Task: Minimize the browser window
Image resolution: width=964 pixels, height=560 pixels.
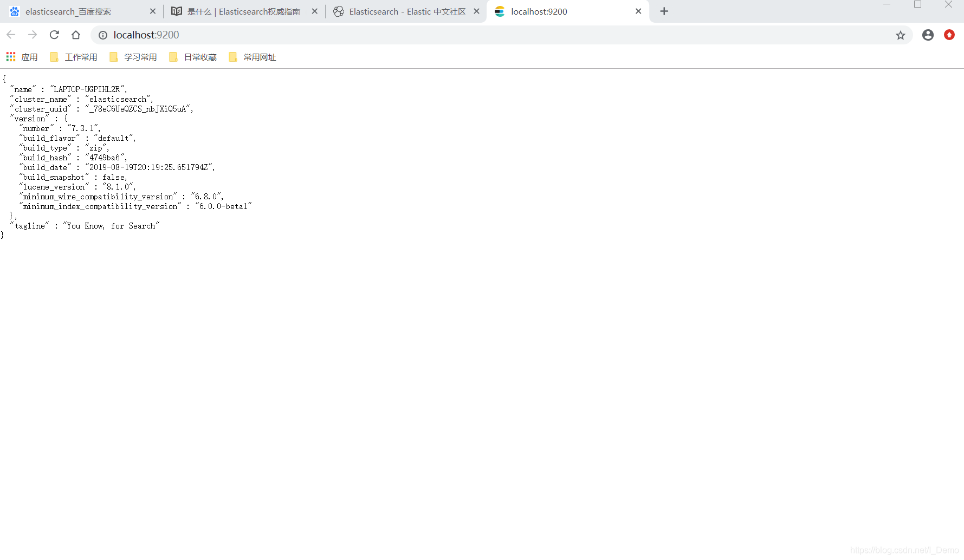Action: pos(887,5)
